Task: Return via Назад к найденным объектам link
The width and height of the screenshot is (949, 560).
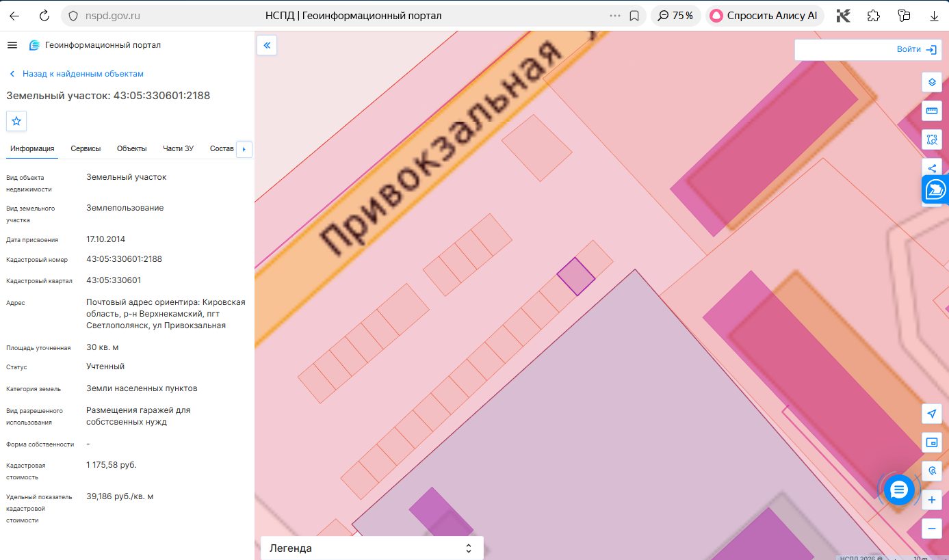Action: 76,74
